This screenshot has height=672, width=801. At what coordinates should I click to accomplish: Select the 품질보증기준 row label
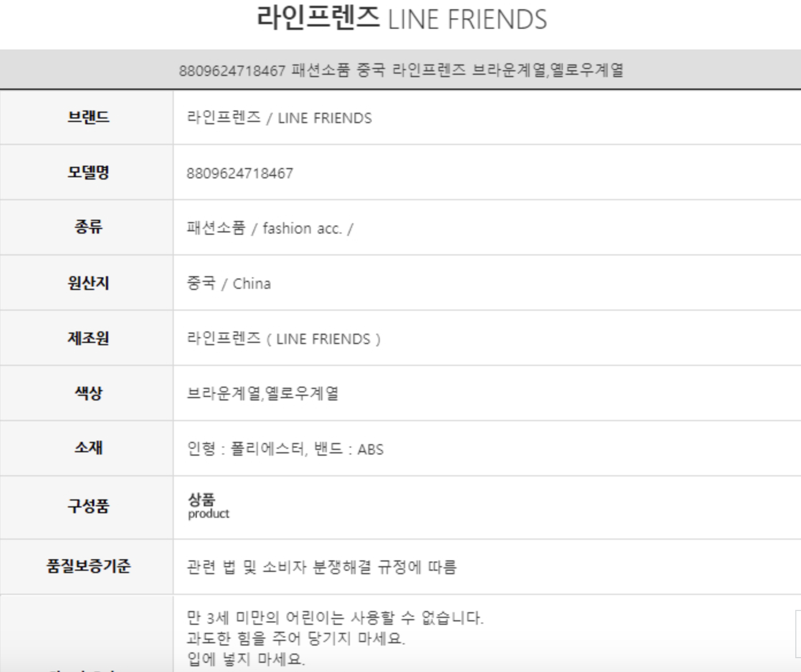(88, 566)
